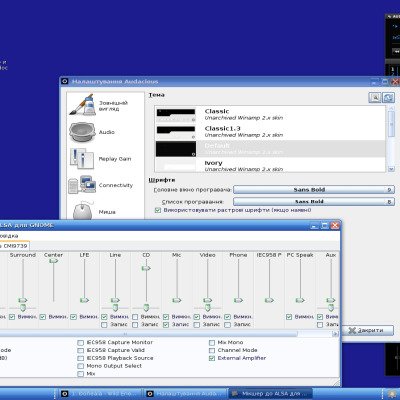Enable the Video record checkbox
This screenshot has width=400, height=400.
[197, 325]
